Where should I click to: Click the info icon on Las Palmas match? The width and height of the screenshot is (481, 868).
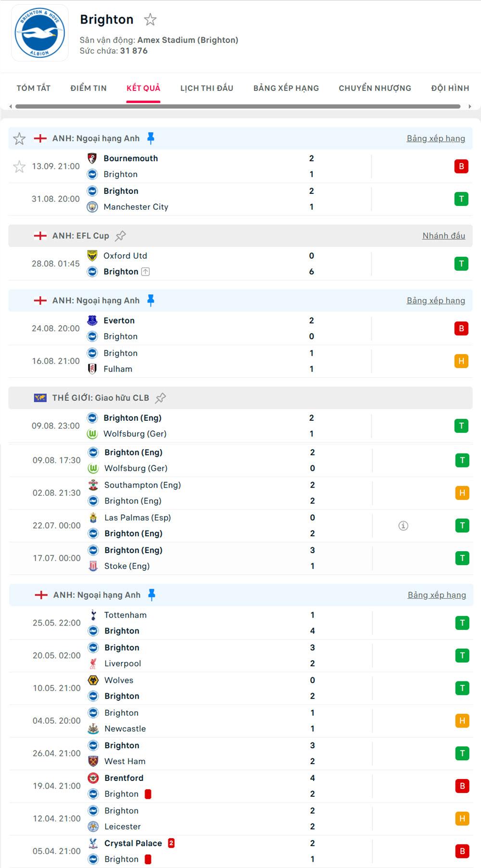(x=403, y=526)
